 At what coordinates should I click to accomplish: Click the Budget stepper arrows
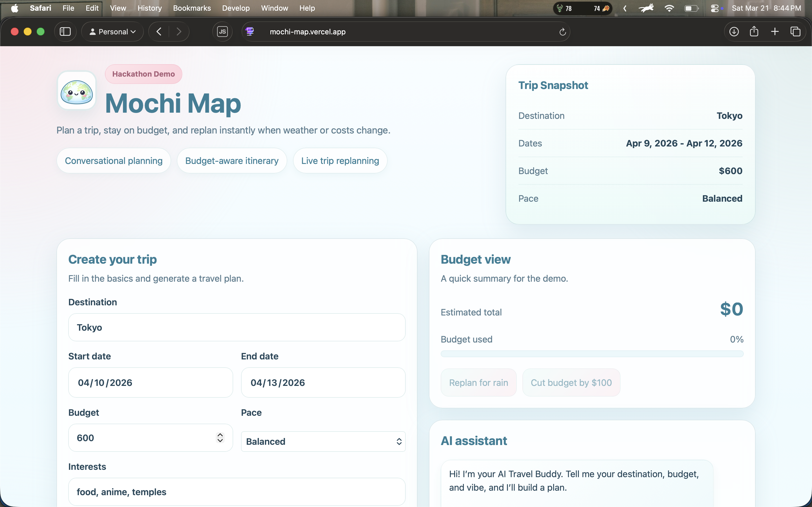tap(220, 438)
